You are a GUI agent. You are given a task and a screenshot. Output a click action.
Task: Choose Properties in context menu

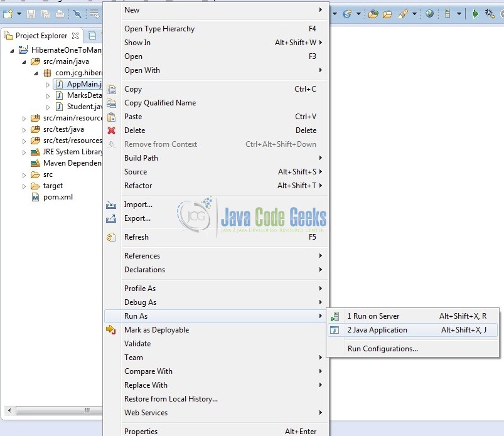click(x=217, y=431)
